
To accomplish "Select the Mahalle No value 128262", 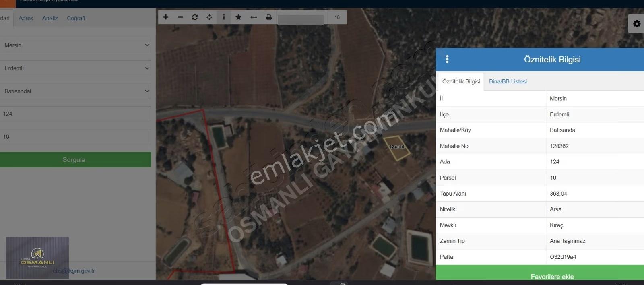I will tap(559, 146).
